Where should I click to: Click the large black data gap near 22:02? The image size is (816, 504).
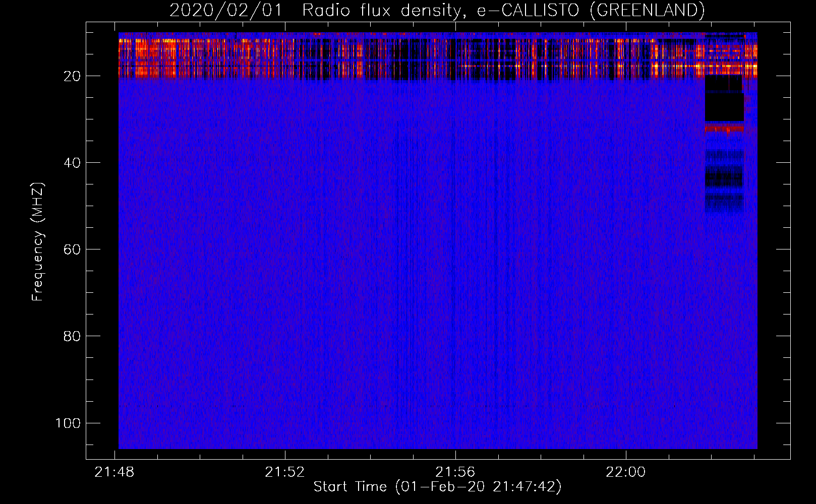point(724,98)
